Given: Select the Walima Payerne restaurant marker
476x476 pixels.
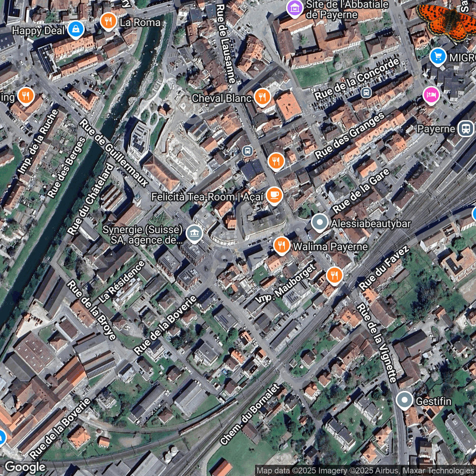Looking at the screenshot, I should pos(281,245).
